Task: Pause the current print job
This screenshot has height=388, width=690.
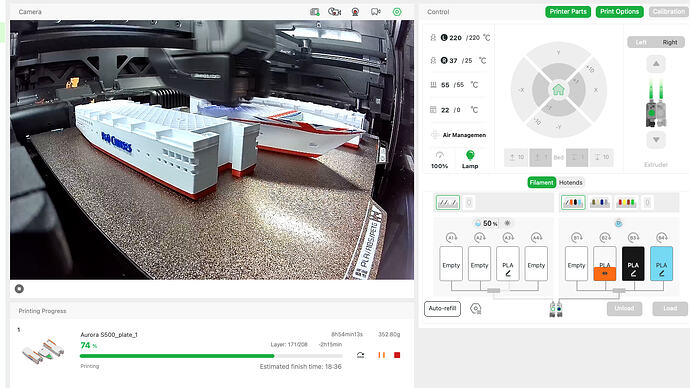Action: (x=382, y=355)
